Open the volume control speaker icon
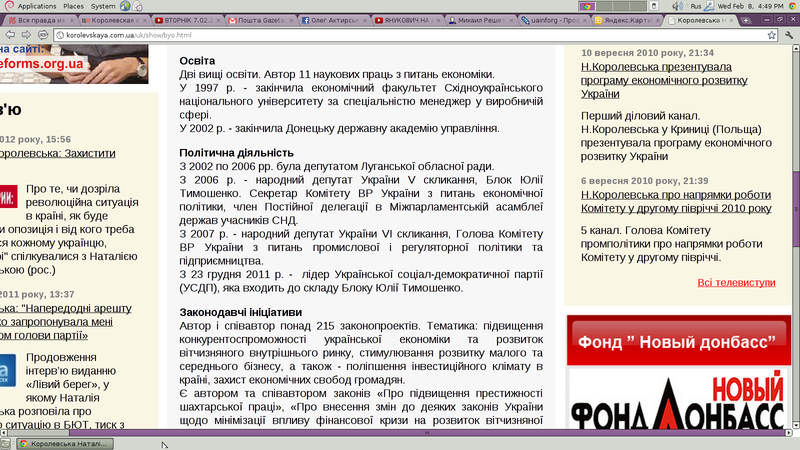800x450 pixels. (x=677, y=6)
